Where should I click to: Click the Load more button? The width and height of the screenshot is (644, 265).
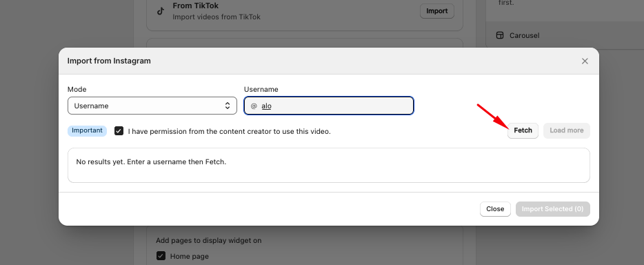point(567,130)
